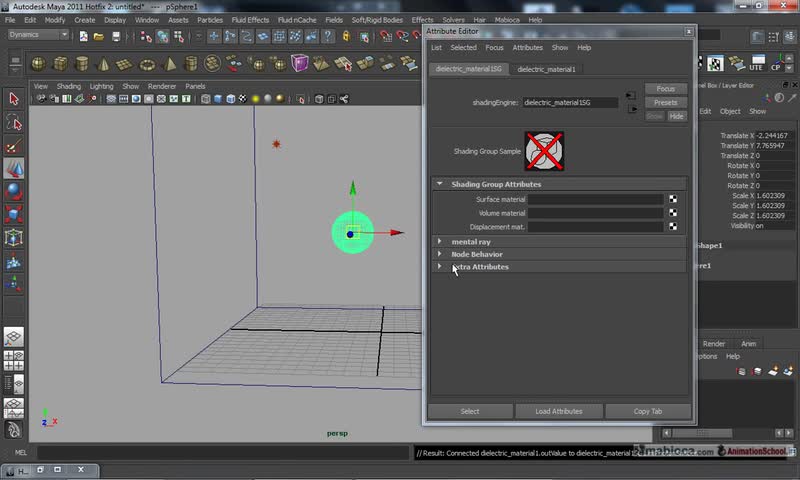800x480 pixels.
Task: Expand the Node Behavior section
Action: click(x=439, y=254)
